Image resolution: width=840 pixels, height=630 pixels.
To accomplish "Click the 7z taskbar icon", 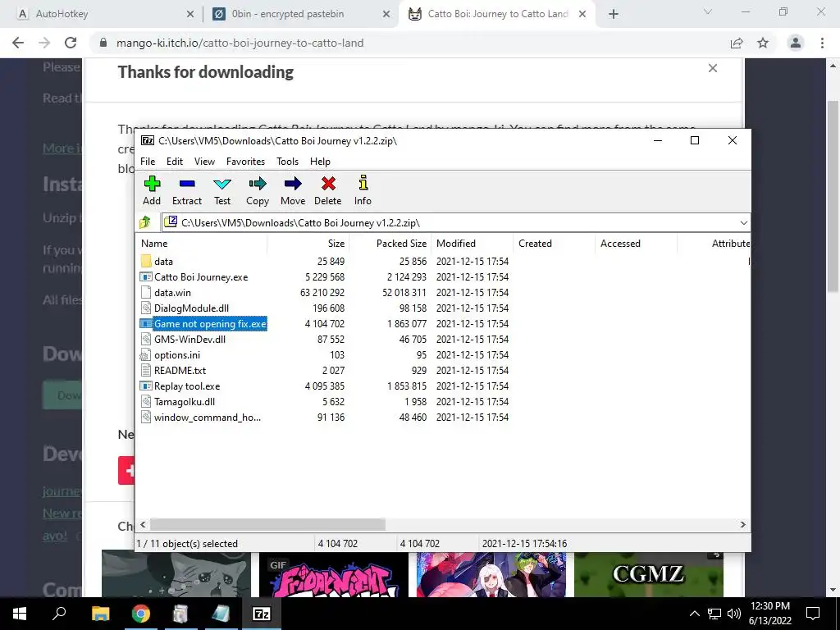I will (262, 614).
